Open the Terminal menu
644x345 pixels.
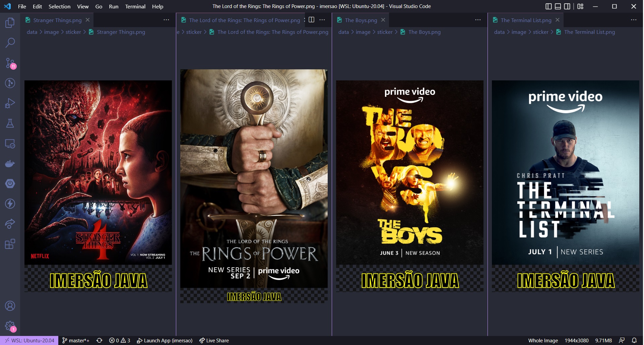tap(135, 6)
